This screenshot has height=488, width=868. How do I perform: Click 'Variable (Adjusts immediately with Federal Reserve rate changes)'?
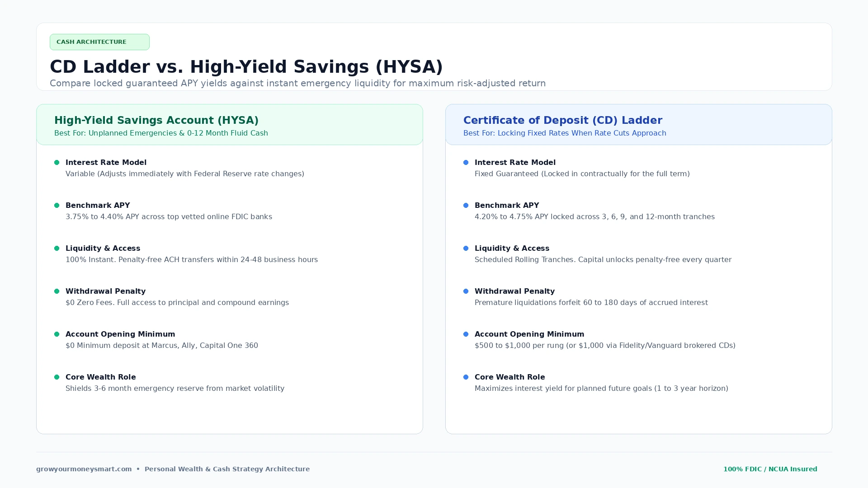pos(185,174)
